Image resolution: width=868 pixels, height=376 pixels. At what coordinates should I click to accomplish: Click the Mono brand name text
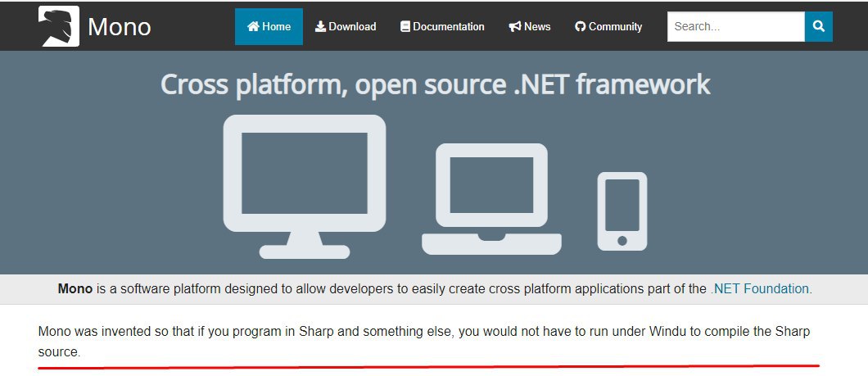coord(120,27)
